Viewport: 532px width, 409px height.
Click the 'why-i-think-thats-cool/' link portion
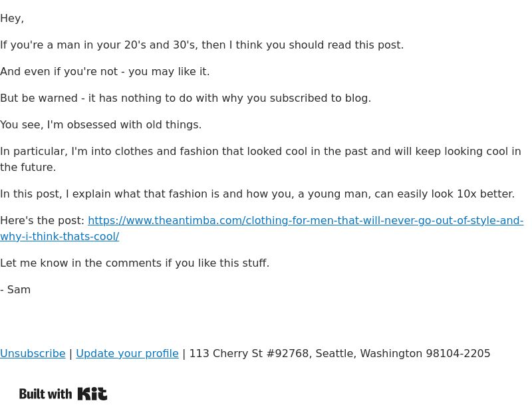coord(59,237)
